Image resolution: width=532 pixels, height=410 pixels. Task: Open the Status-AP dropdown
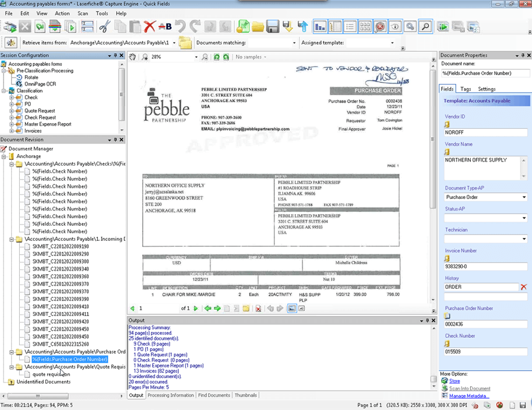pyautogui.click(x=524, y=218)
